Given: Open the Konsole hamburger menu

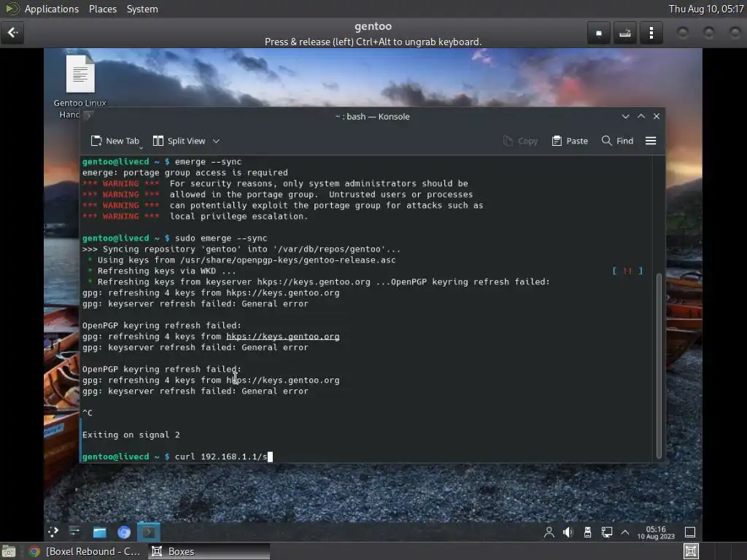Looking at the screenshot, I should pos(651,141).
